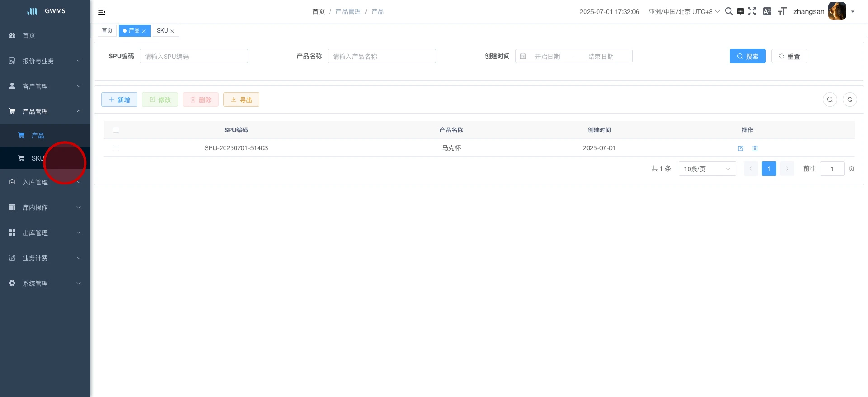Viewport: 868px width, 397px height.
Task: Click the 新增 button
Action: (x=119, y=99)
